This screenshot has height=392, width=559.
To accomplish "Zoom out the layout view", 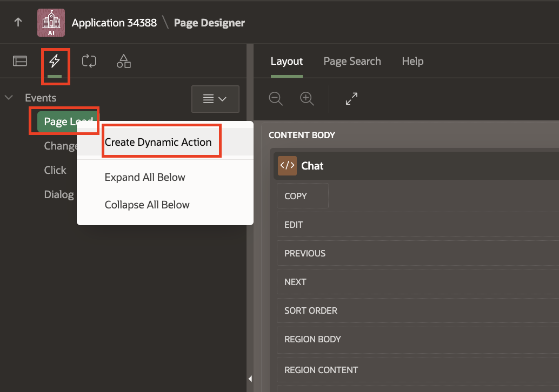I will click(x=276, y=98).
